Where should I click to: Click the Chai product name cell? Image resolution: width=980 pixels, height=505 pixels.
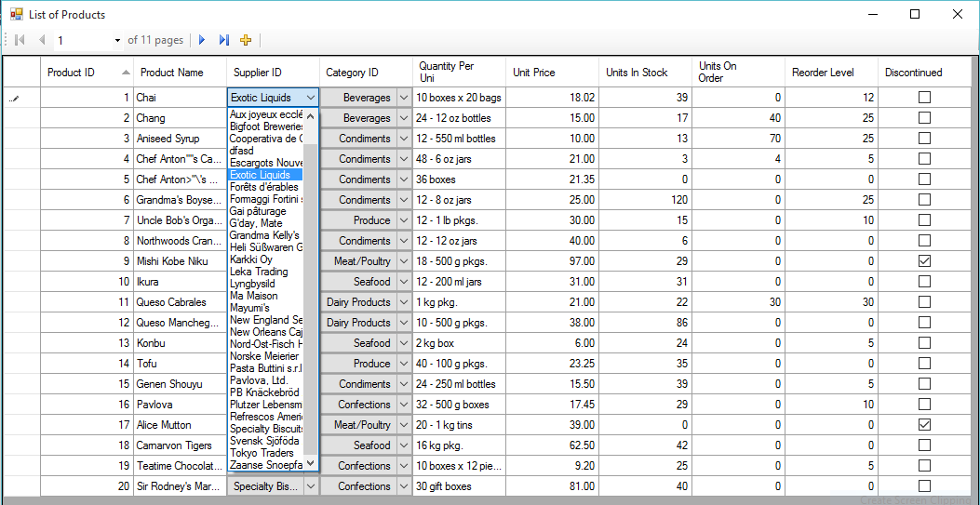coord(180,98)
